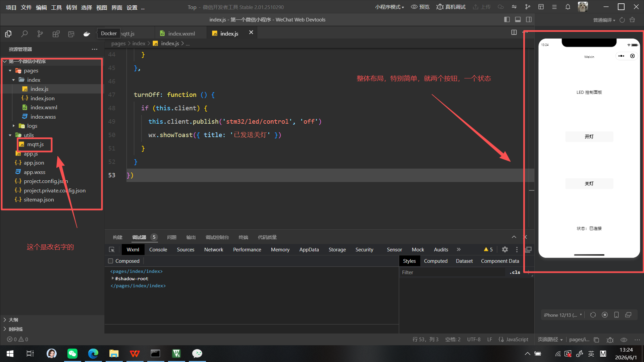Viewport: 644px width, 362px height.
Task: Open the 页面路径 page path dropdown
Action: click(550, 340)
